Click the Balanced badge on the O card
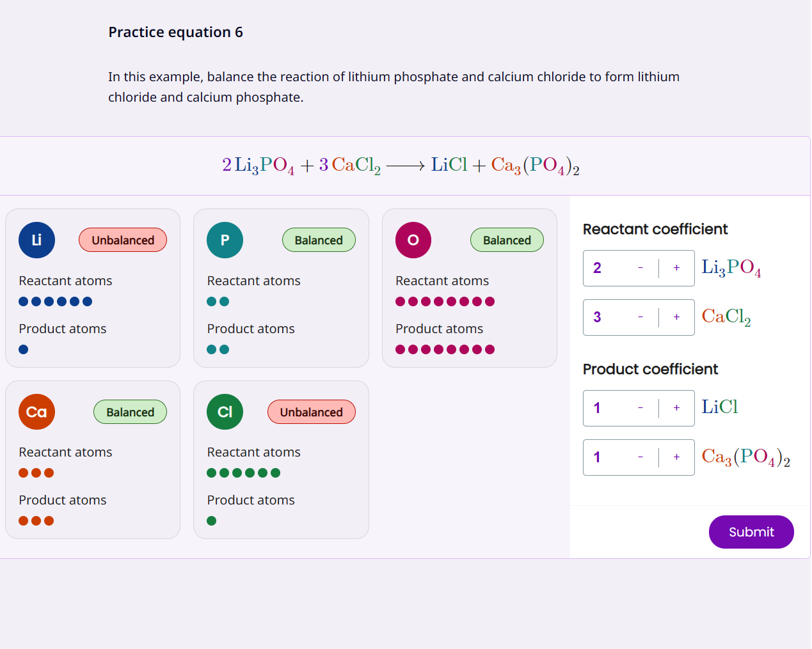Image resolution: width=812 pixels, height=649 pixels. (507, 240)
